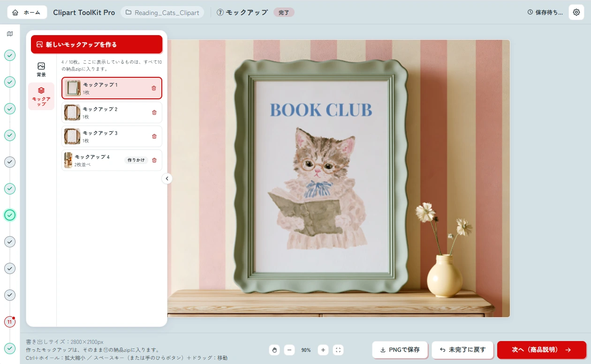Delete モックアップ 4 with its trash icon

(x=154, y=160)
